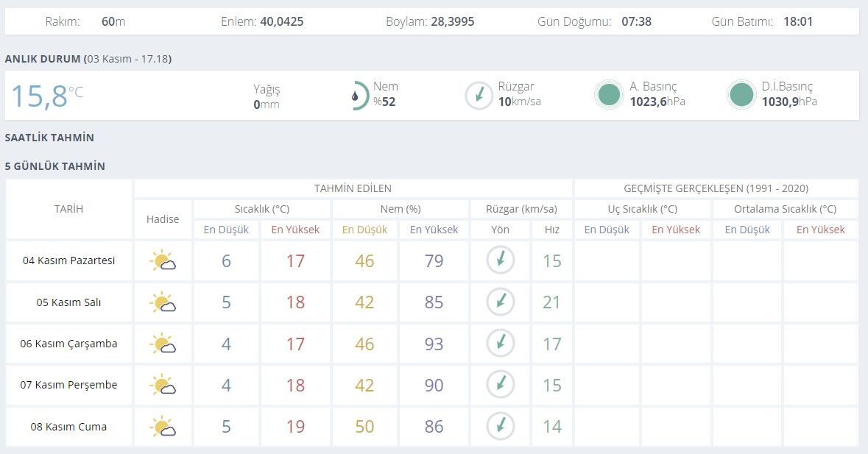Click the wind direction arrow for 06 Kasım Çarşamba
This screenshot has width=868, height=454.
501,343
